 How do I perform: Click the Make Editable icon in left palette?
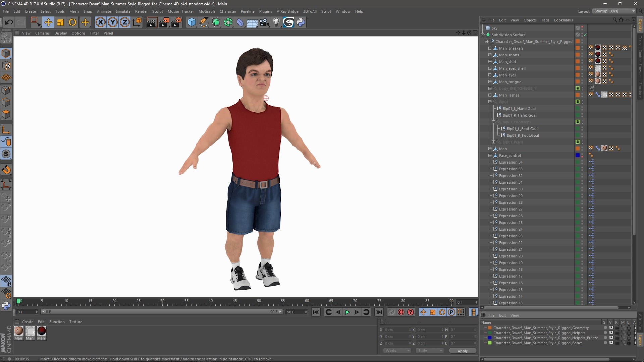[6, 39]
